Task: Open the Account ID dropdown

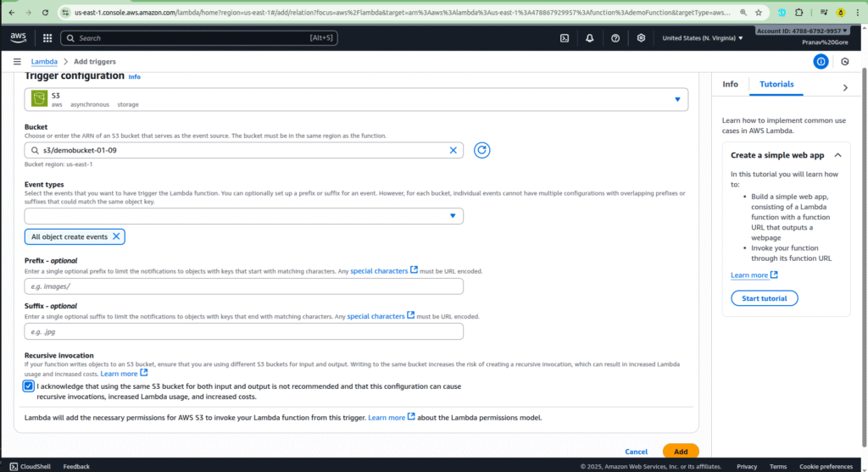Action: (x=801, y=31)
